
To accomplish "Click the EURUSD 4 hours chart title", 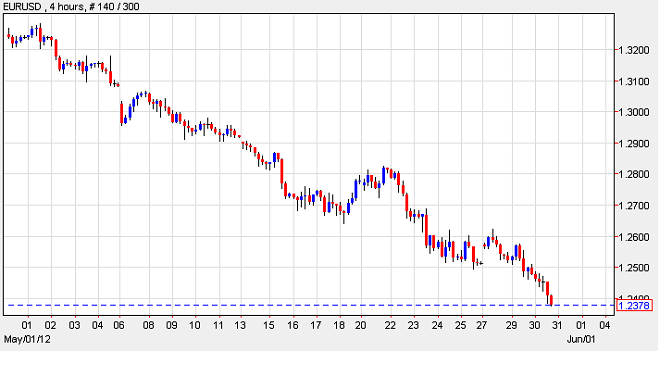I will point(71,6).
